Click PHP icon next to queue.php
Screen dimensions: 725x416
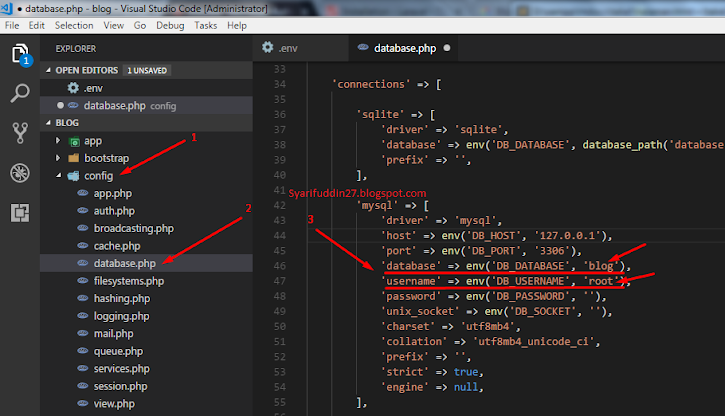pyautogui.click(x=83, y=350)
